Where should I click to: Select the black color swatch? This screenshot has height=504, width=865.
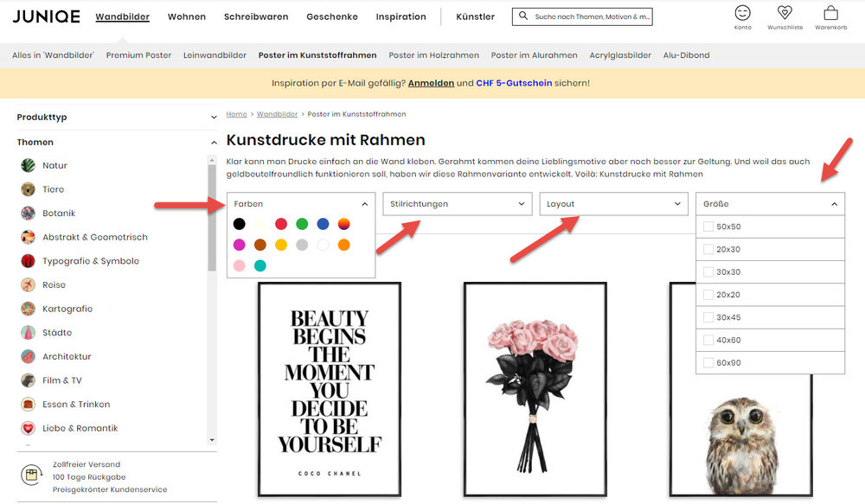click(239, 224)
